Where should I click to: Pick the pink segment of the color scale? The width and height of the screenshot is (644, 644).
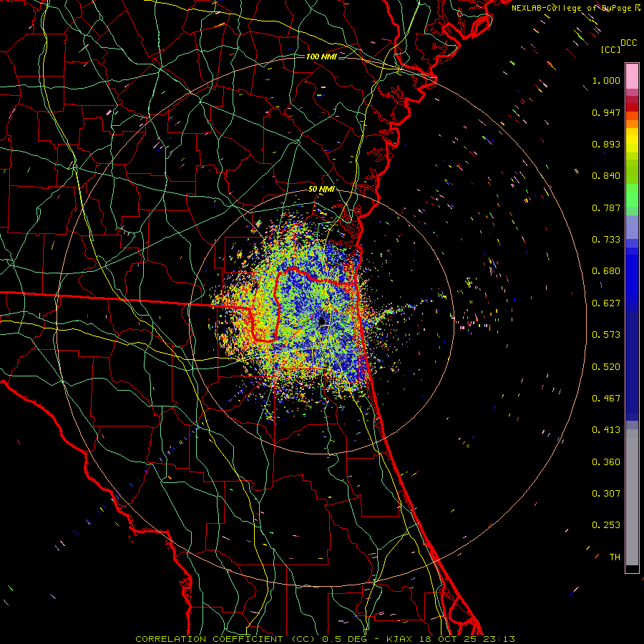pos(632,76)
